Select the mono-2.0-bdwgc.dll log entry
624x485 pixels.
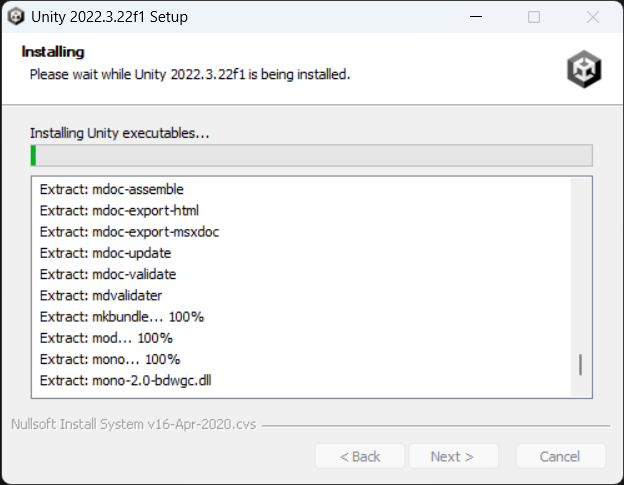tap(125, 380)
